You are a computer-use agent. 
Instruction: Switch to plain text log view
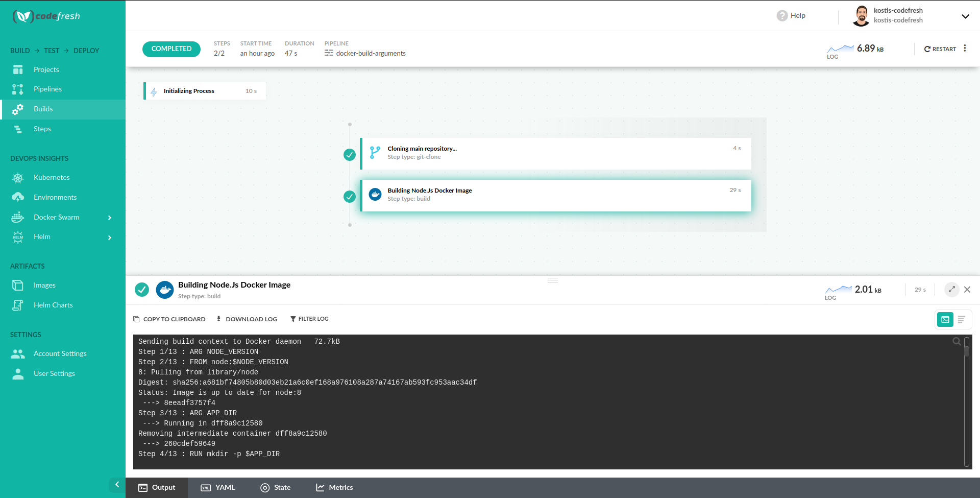[961, 320]
